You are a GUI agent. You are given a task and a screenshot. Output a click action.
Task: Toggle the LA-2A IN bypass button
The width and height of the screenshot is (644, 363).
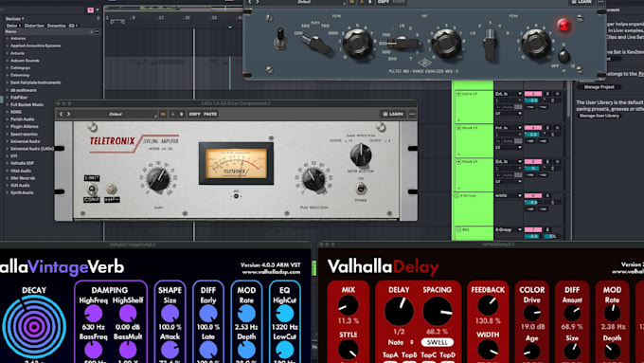coord(163,114)
